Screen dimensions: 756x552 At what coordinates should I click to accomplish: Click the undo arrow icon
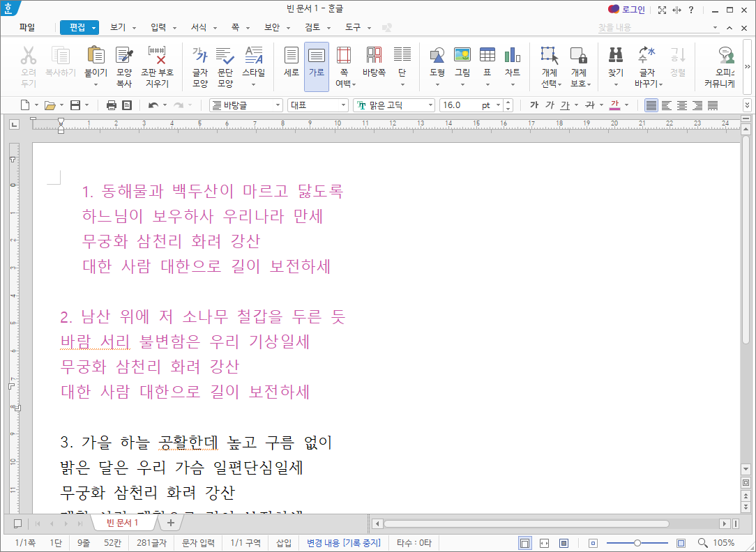[x=153, y=105]
